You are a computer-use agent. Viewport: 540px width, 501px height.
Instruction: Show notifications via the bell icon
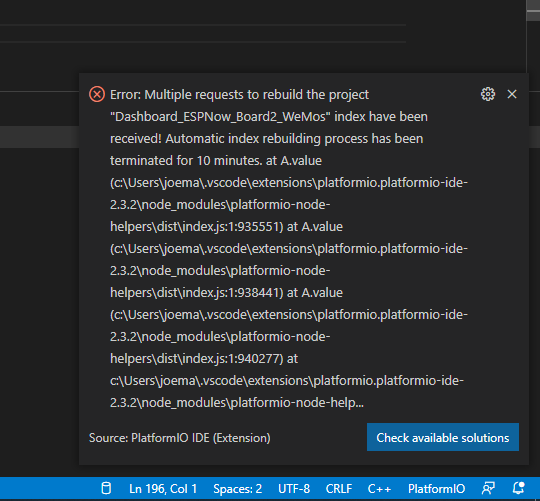pyautogui.click(x=518, y=488)
